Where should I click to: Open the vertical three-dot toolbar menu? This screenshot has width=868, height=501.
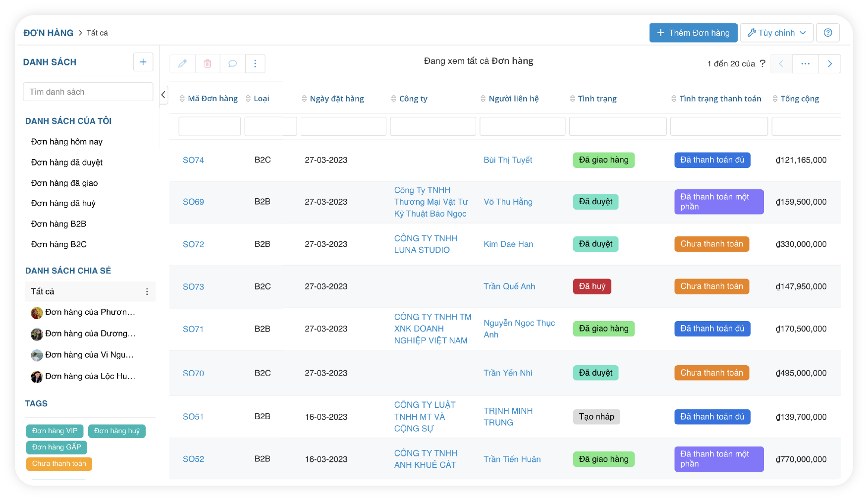tap(255, 63)
